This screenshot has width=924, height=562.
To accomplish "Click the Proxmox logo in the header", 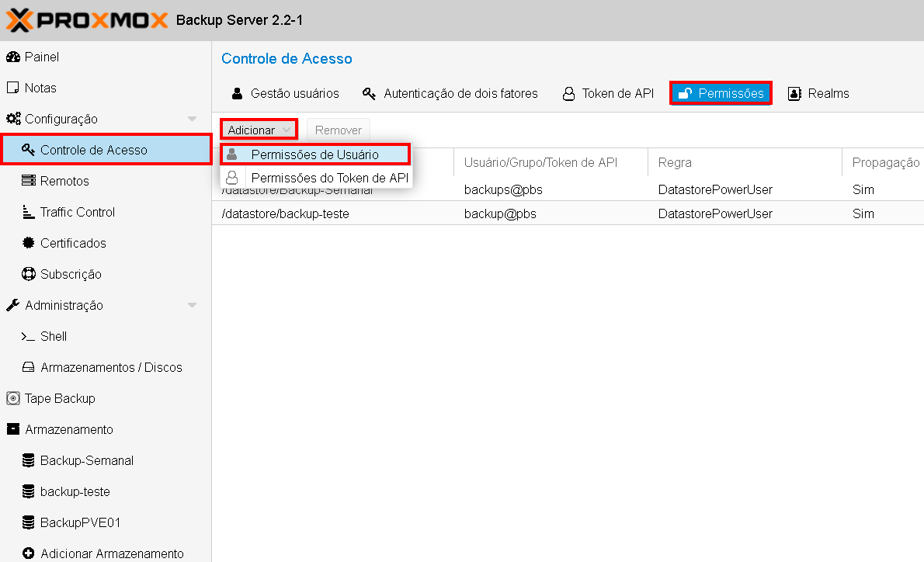I will (x=87, y=19).
